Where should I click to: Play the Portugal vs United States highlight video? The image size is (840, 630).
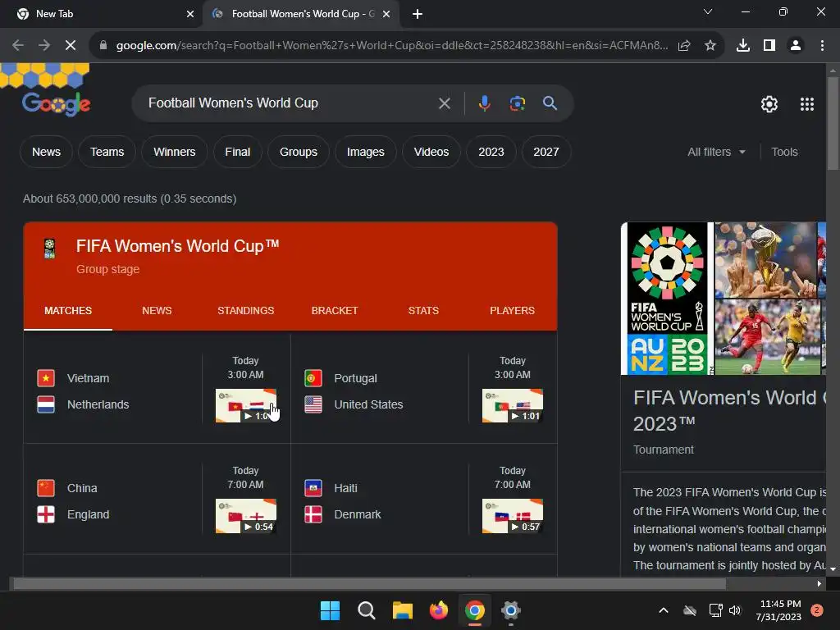point(513,405)
